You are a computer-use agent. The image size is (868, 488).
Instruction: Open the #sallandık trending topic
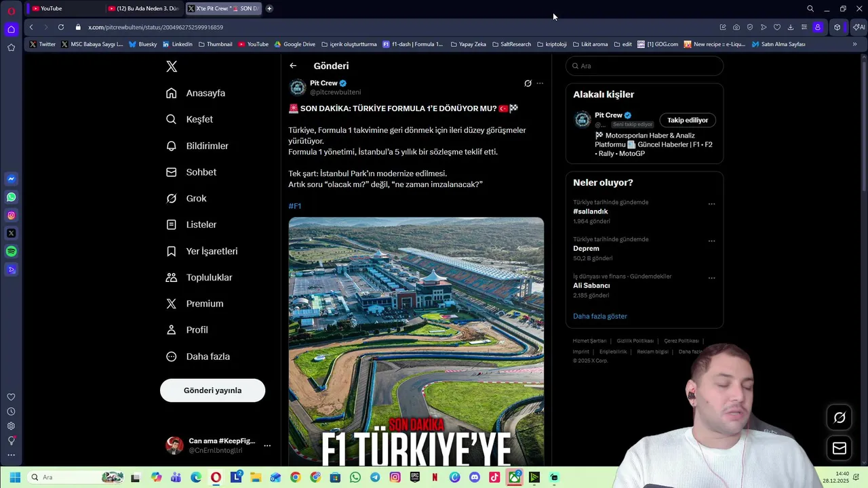(590, 211)
